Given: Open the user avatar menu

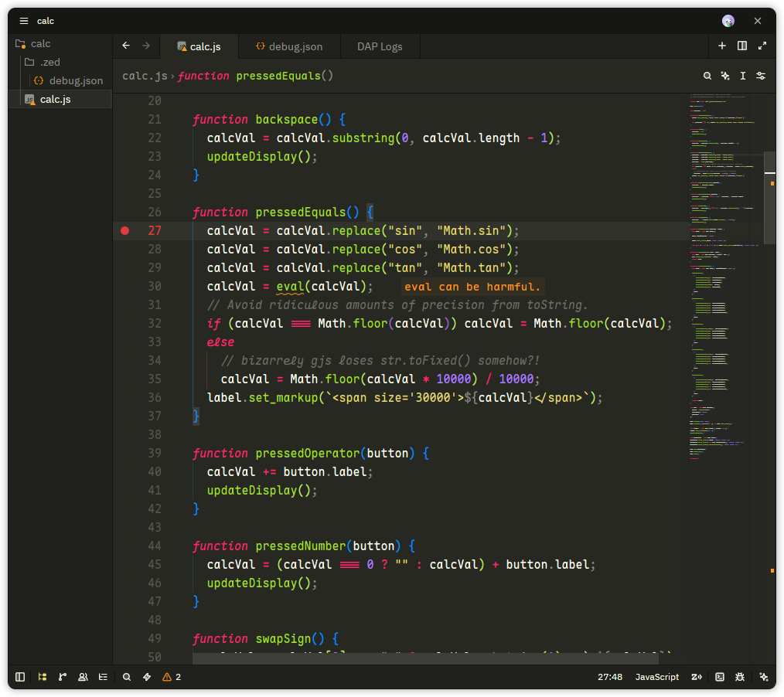Looking at the screenshot, I should pos(728,21).
